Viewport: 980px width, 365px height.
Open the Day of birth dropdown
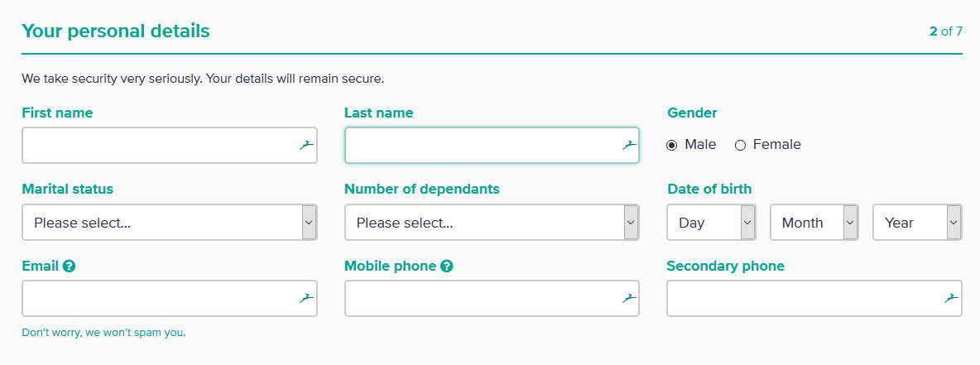click(x=711, y=223)
